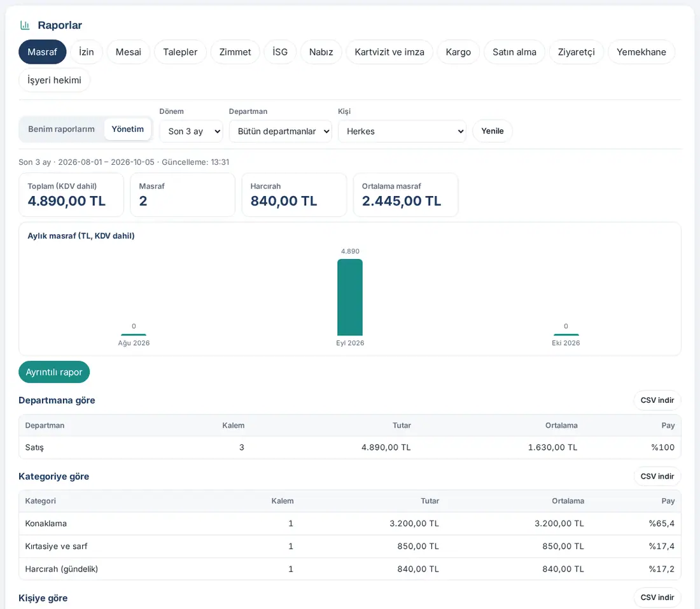700x609 pixels.
Task: Show the İSG reports tab
Action: click(280, 52)
